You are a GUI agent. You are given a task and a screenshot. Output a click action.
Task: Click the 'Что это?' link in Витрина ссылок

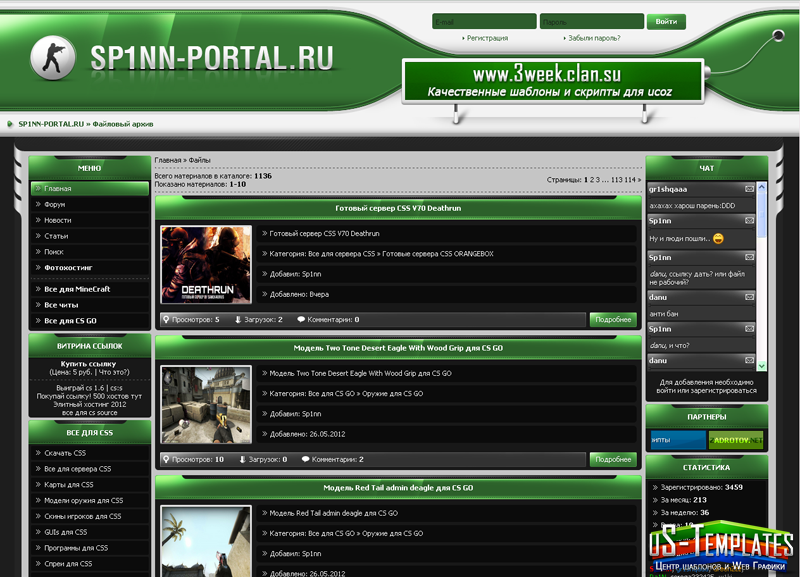tap(113, 372)
